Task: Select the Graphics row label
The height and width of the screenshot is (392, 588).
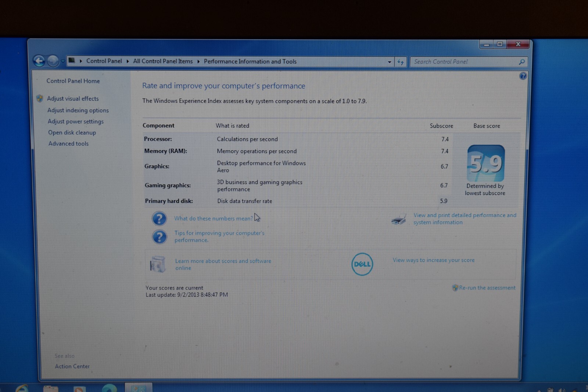Action: click(157, 166)
